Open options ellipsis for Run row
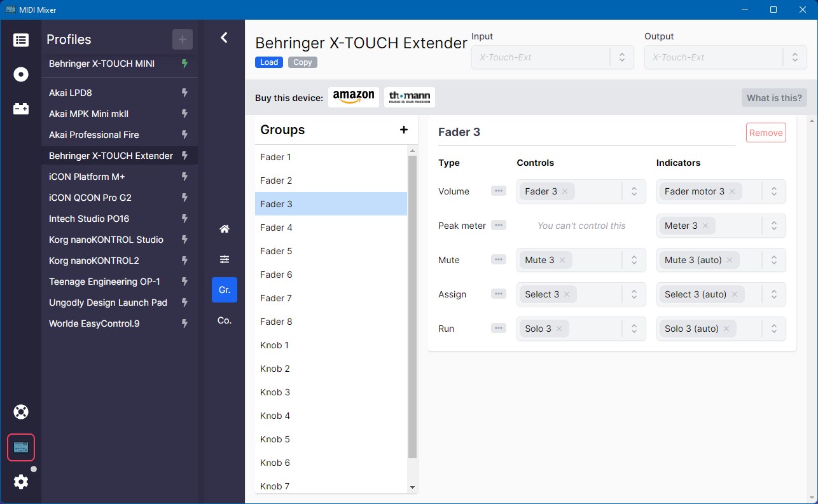This screenshot has width=818, height=504. 499,328
